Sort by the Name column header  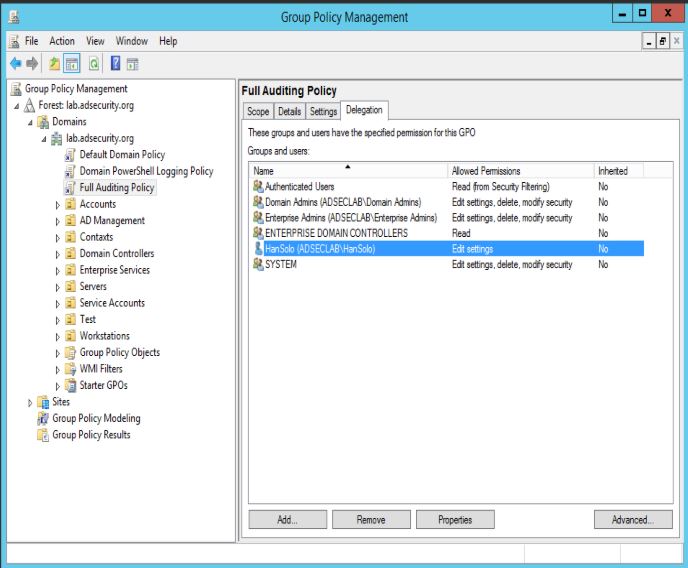(x=348, y=171)
